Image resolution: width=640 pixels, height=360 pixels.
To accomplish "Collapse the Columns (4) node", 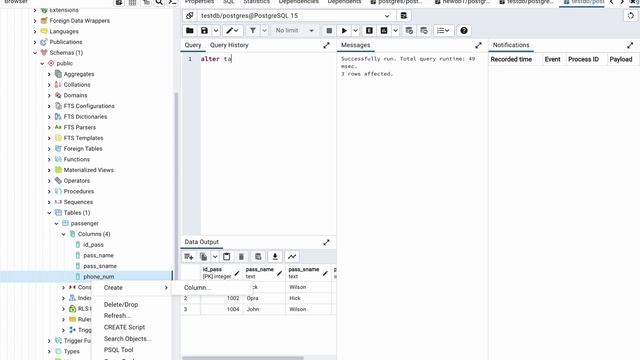I will pyautogui.click(x=63, y=234).
